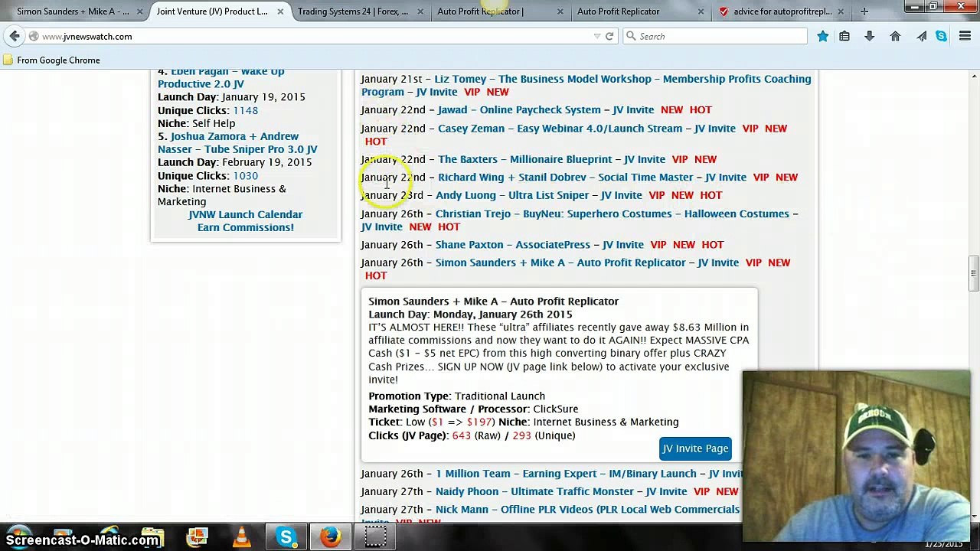Open 'Andy Luong – Ultra List Sniper' JV invite

pos(538,195)
